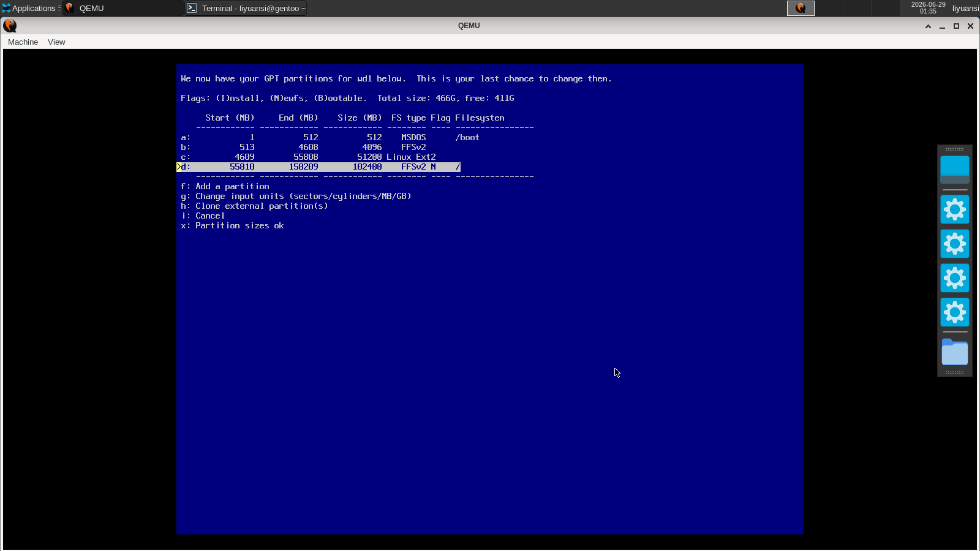The width and height of the screenshot is (980, 551).
Task: Click option g: Change input units
Action: tap(296, 197)
